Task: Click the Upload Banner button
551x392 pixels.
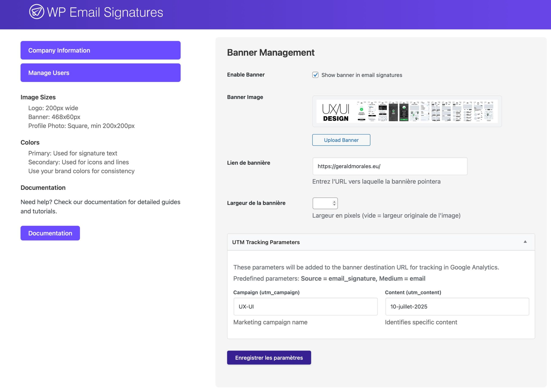Action: tap(341, 140)
